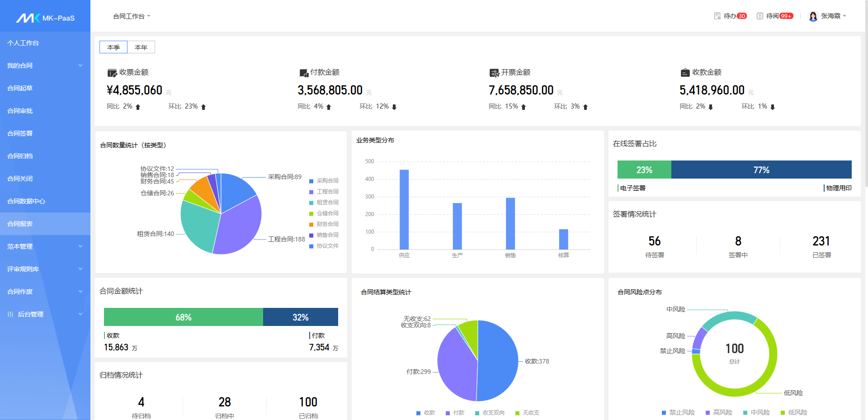Toggle 付款 legend in settlement chart
Viewport: 868px width, 420px height.
455,413
